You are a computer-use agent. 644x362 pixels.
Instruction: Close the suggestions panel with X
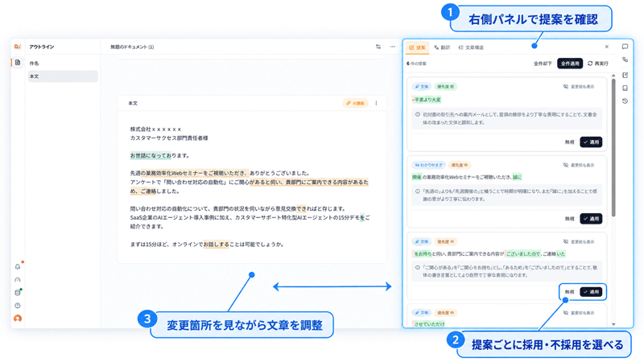(607, 47)
